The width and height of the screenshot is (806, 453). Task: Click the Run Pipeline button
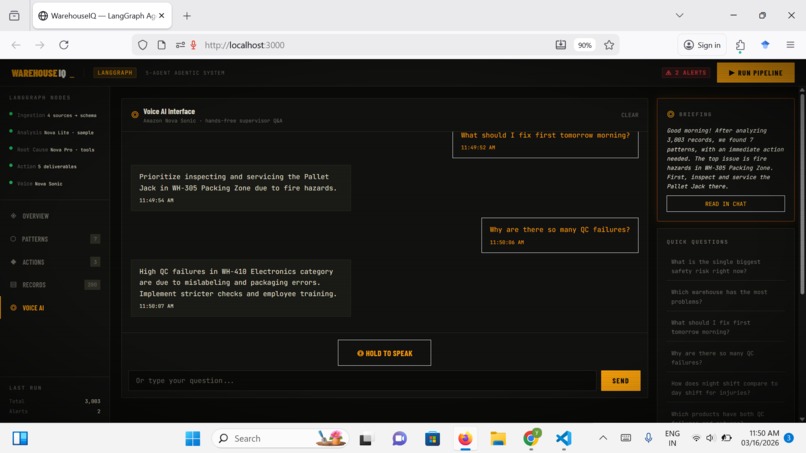755,73
